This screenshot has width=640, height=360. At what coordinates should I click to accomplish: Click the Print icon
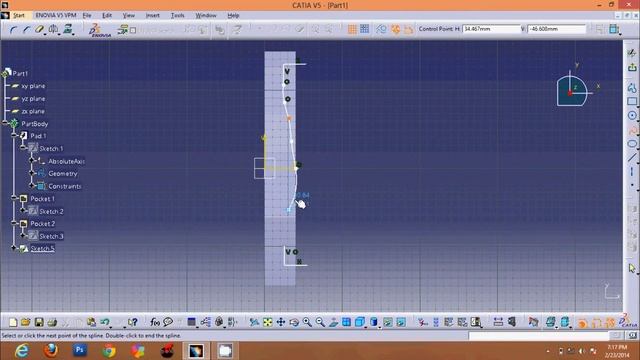coord(52,322)
